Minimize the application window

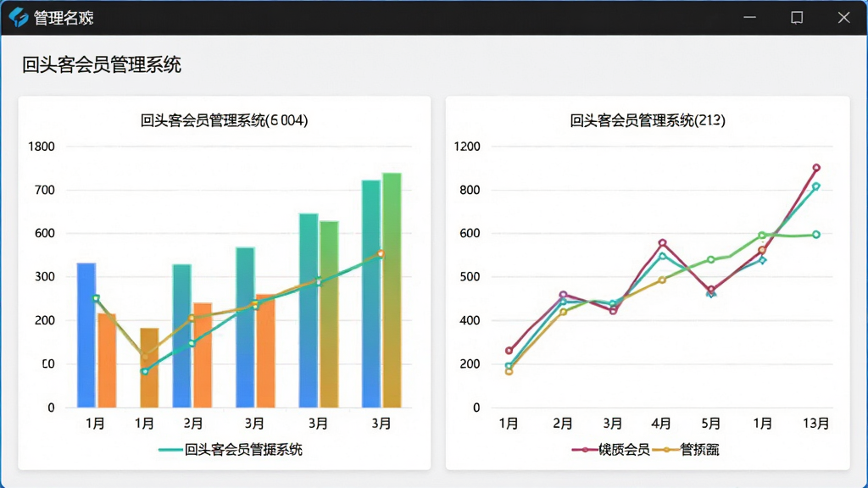tap(749, 18)
